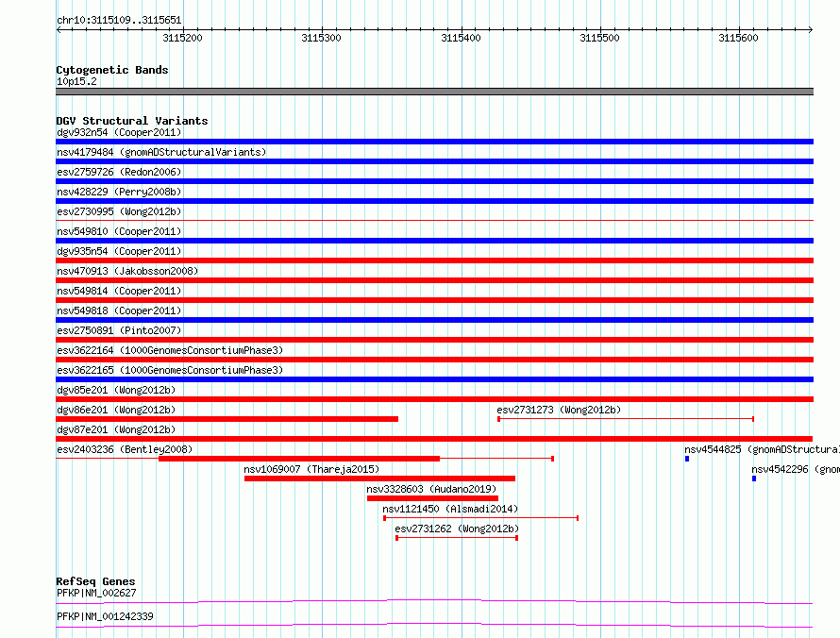Open the nsv4544825 gnomAD variant label
The height and width of the screenshot is (638, 840).
762,449
